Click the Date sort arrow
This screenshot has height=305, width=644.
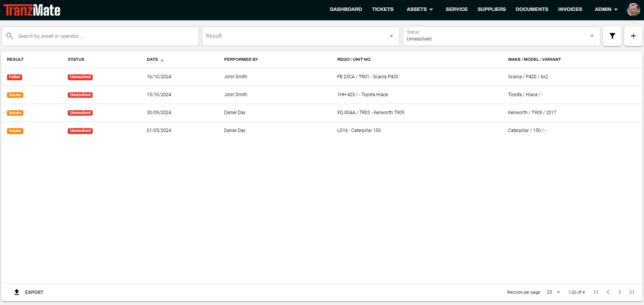pyautogui.click(x=162, y=60)
